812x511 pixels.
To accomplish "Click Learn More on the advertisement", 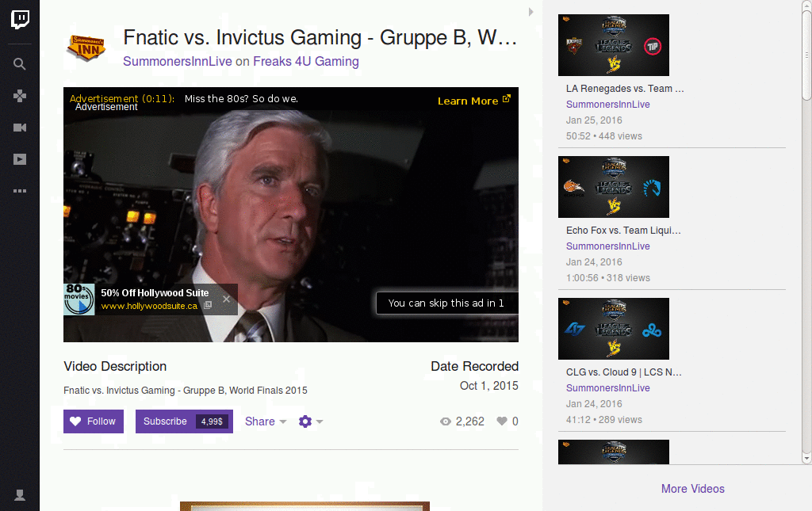I will (x=474, y=101).
